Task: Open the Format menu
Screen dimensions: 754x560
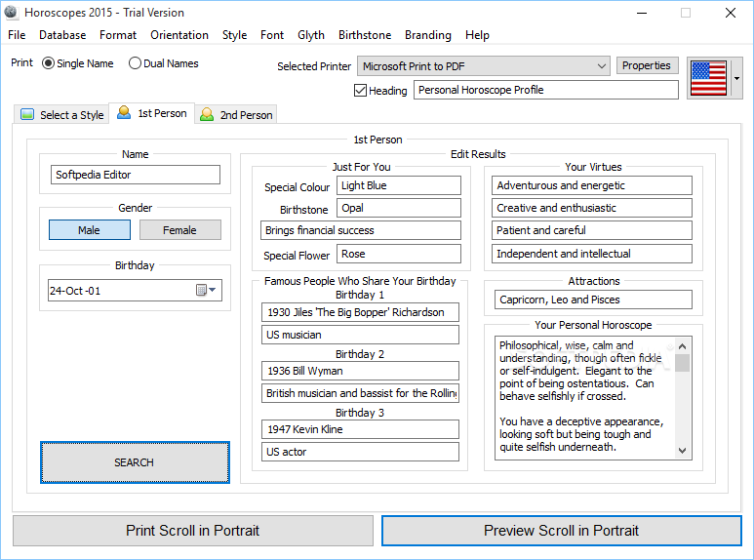Action: click(x=118, y=35)
